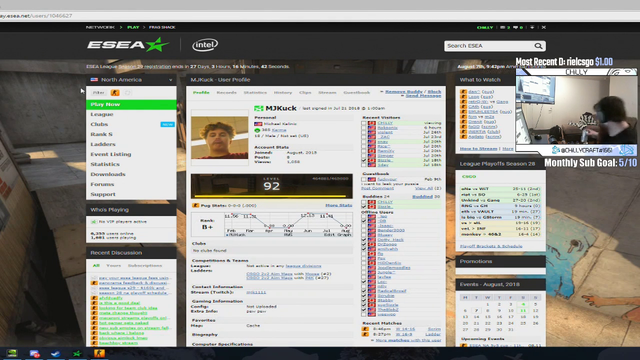Screen dimensions: 640x360
Task: Open the mail messages icon in top bar
Action: [x=502, y=27]
